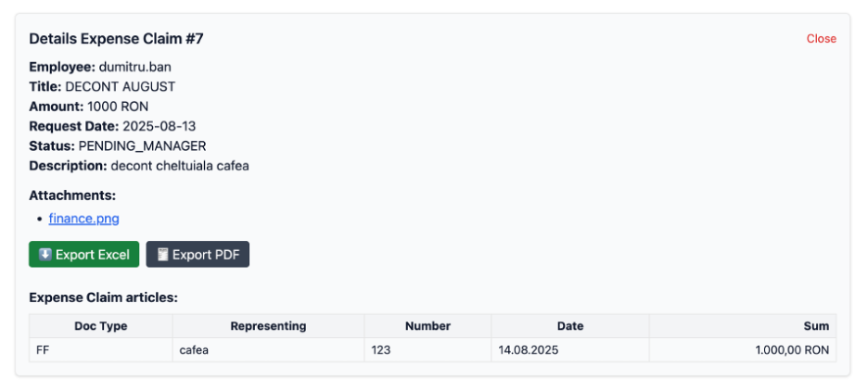
Task: Click the Details Expense Claim #7 heading
Action: (x=116, y=39)
